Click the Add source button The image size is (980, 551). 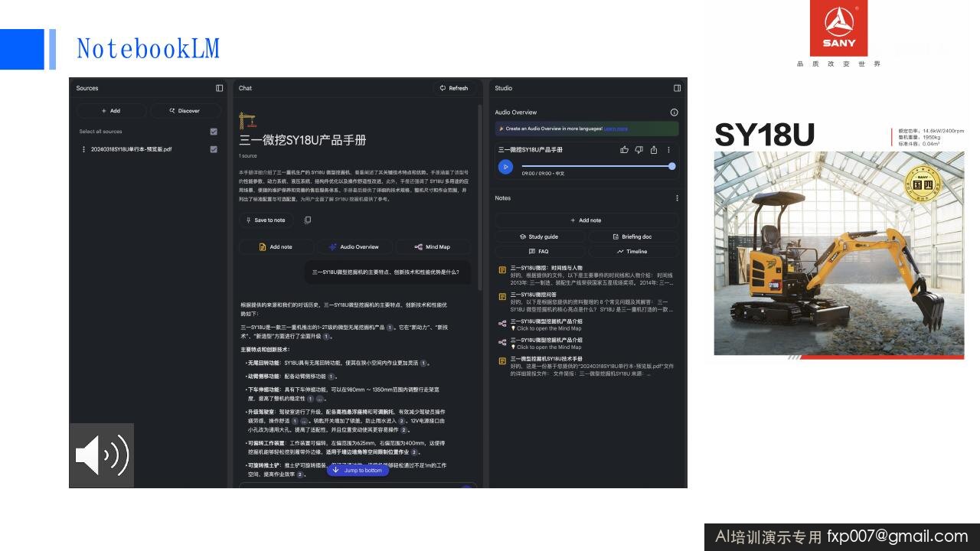click(111, 111)
